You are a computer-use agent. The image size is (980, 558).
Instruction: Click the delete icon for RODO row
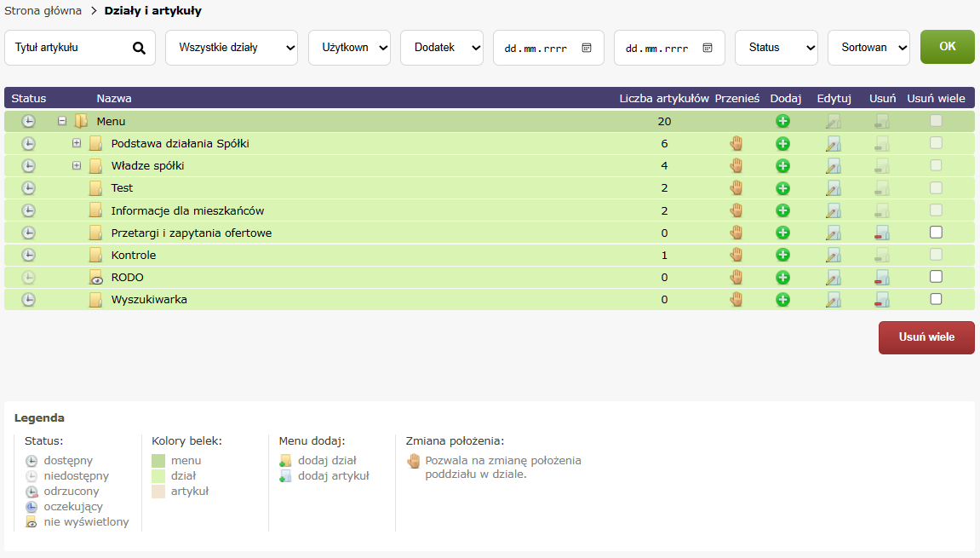tap(882, 277)
